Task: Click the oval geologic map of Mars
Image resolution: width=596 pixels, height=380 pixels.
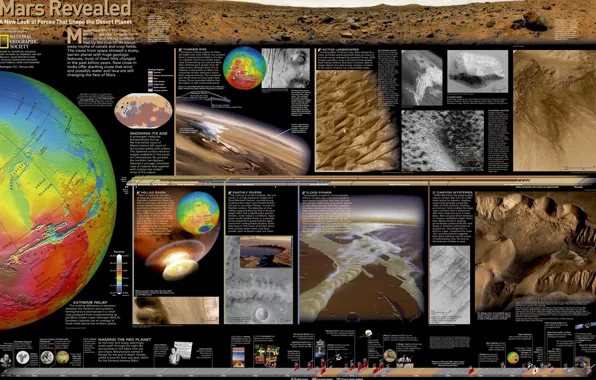Action: (143, 111)
